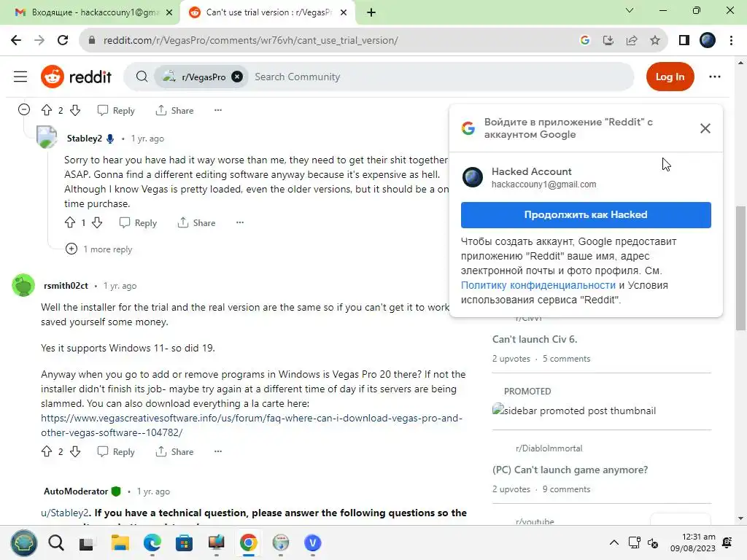
Task: Open more options for rsmith02ct's comment
Action: (x=217, y=451)
